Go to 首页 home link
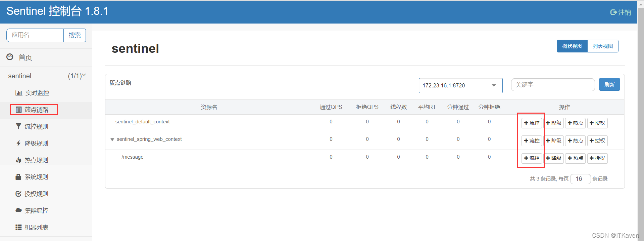This screenshot has height=241, width=644. [x=25, y=57]
